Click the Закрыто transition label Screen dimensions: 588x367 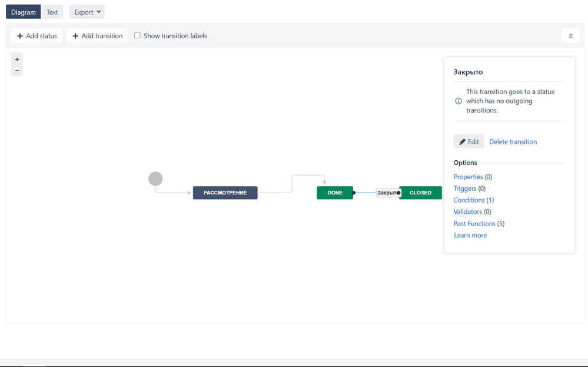387,193
